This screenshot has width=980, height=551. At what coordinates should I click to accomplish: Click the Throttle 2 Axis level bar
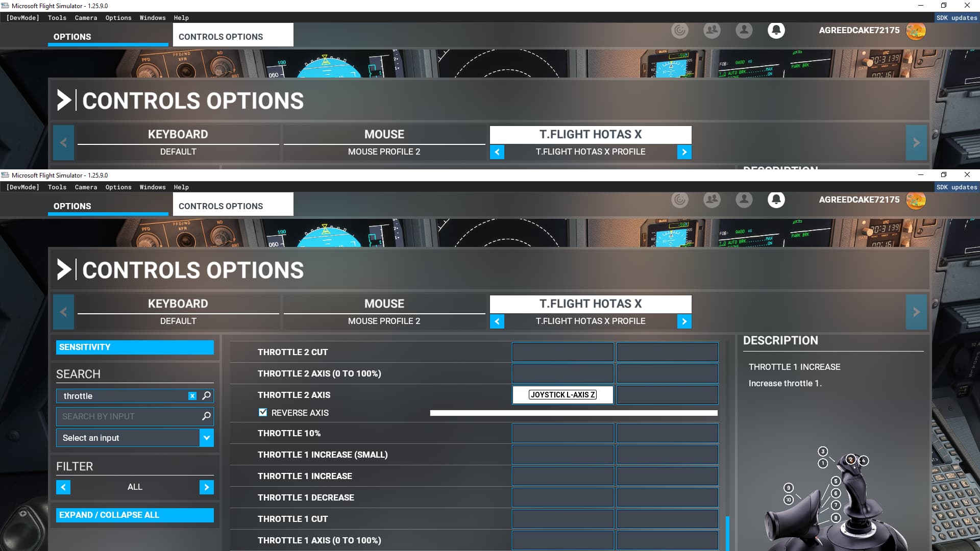[574, 413]
